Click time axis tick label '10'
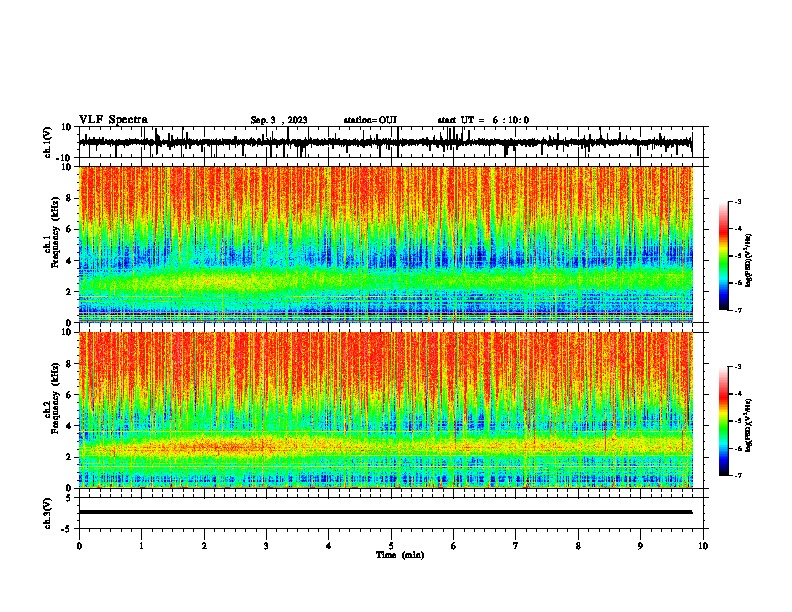The height and width of the screenshot is (612, 792). [703, 546]
